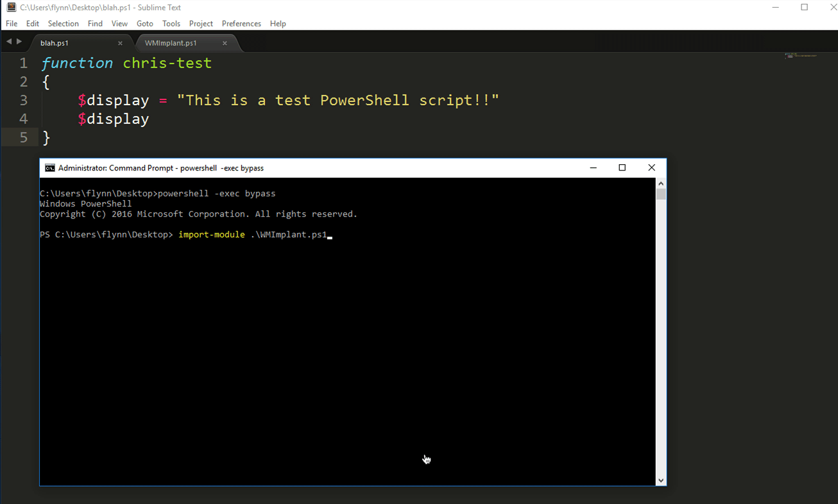This screenshot has height=504, width=838.
Task: Click line number 1 in the gutter
Action: (23, 63)
